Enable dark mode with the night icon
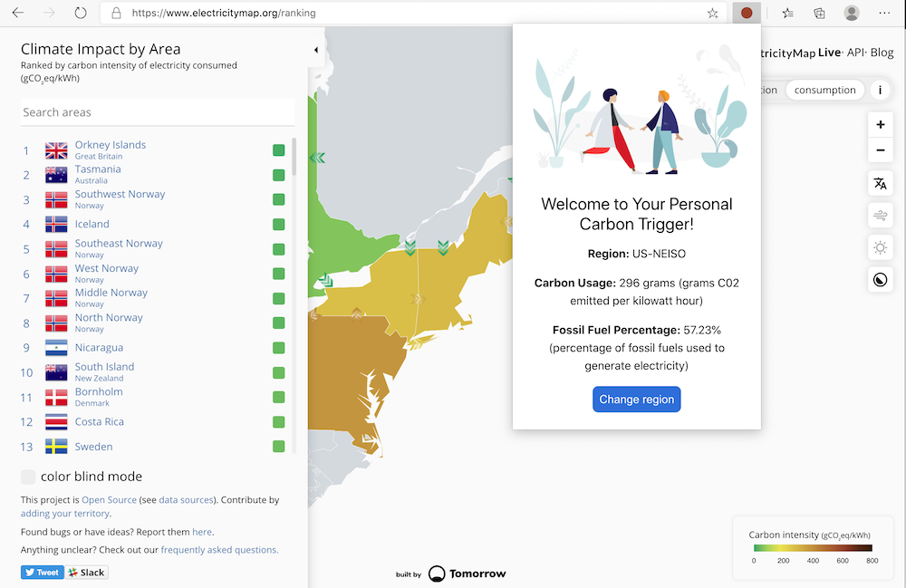Image resolution: width=906 pixels, height=588 pixels. click(x=880, y=279)
